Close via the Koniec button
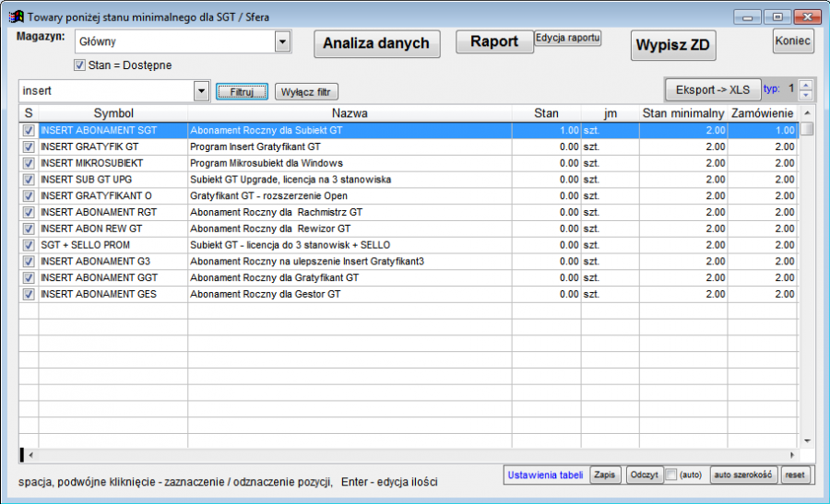 (x=792, y=41)
